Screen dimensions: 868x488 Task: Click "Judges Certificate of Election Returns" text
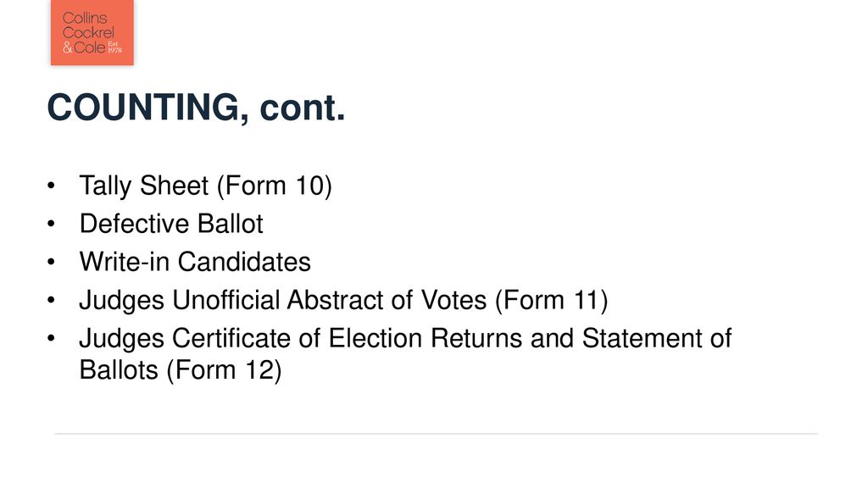coord(301,338)
